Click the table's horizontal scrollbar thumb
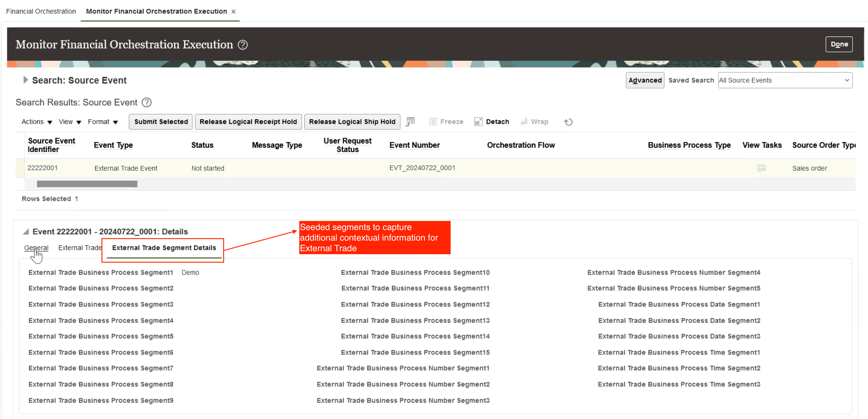Image resolution: width=868 pixels, height=419 pixels. click(x=87, y=184)
